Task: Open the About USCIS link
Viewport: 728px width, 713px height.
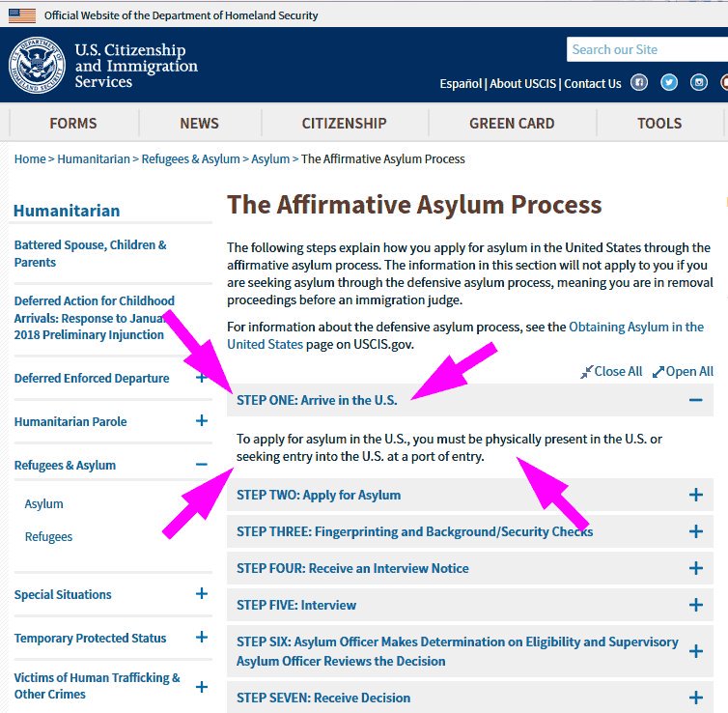Action: [x=522, y=84]
